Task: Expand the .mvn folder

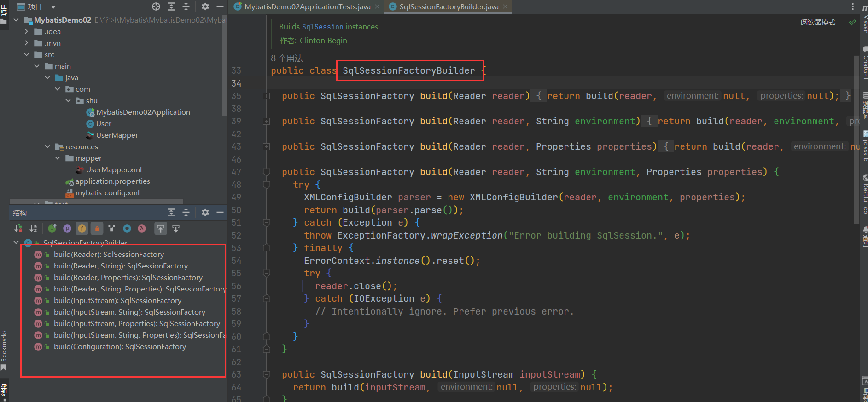Action: pyautogui.click(x=26, y=43)
